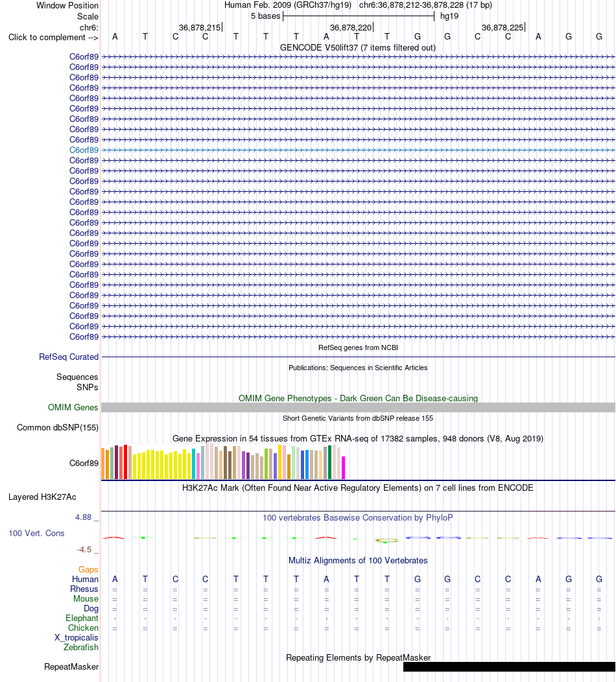Click the 4.88 PhyloP upper scale value
Image resolution: width=616 pixels, height=682 pixels.
83,517
